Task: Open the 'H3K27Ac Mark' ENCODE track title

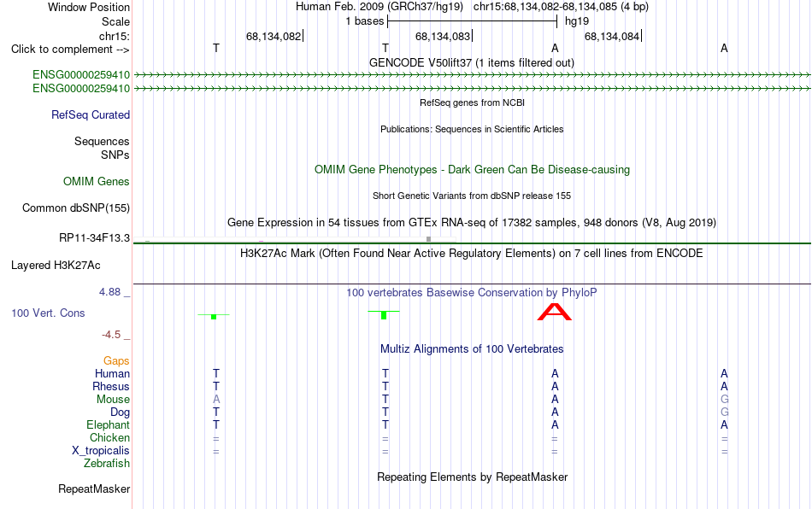Action: (472, 253)
